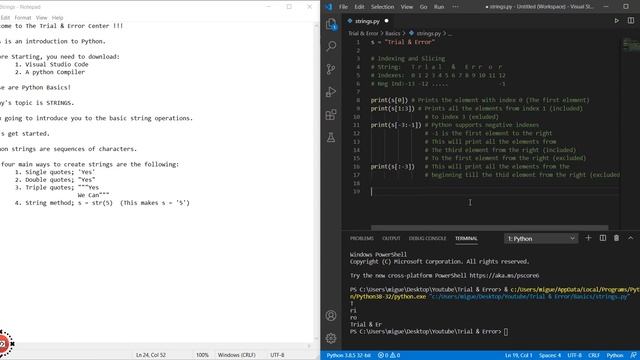Screen dimensions: 640x360
Task: Open the Run and Debug view
Action: tap(331, 92)
